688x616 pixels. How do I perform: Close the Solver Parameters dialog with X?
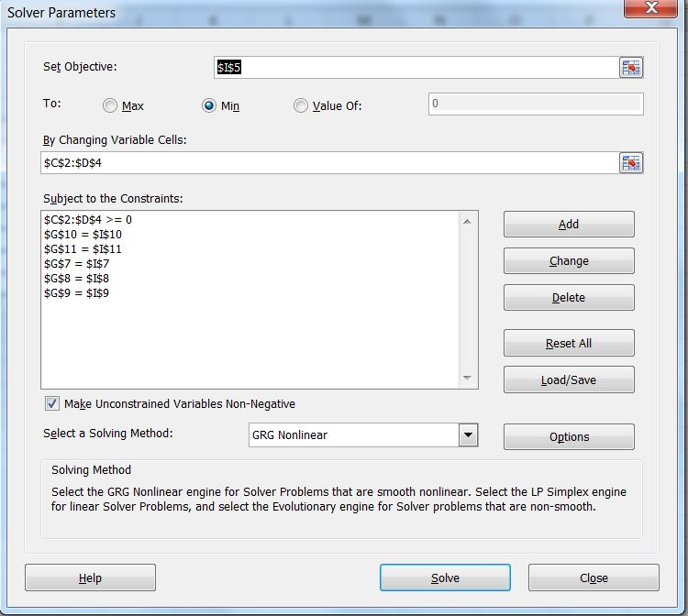tap(651, 8)
